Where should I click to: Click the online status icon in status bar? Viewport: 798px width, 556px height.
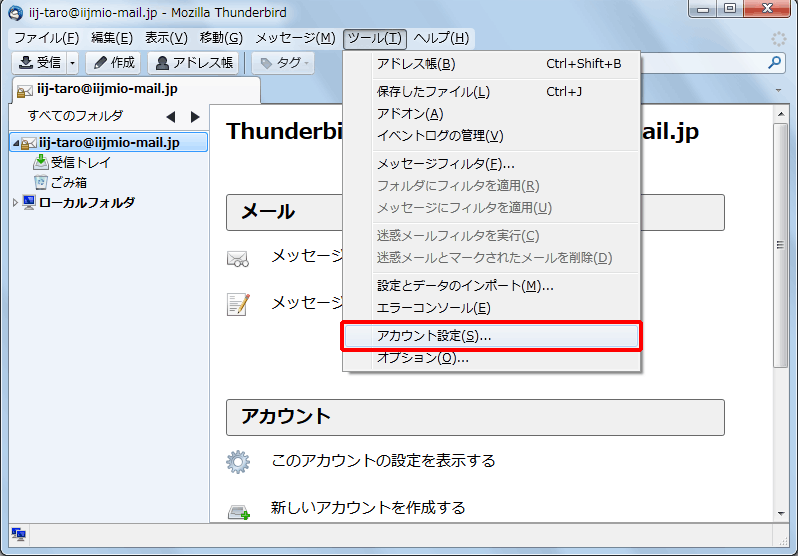click(19, 534)
